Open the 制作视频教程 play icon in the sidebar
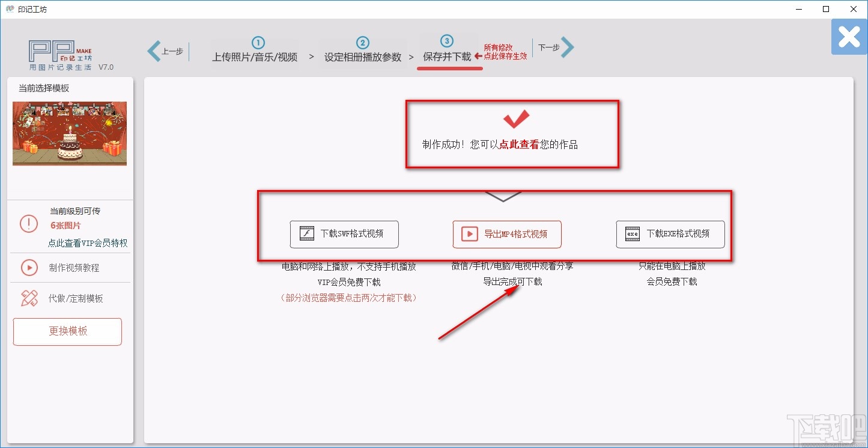The height and width of the screenshot is (448, 868). [x=28, y=267]
